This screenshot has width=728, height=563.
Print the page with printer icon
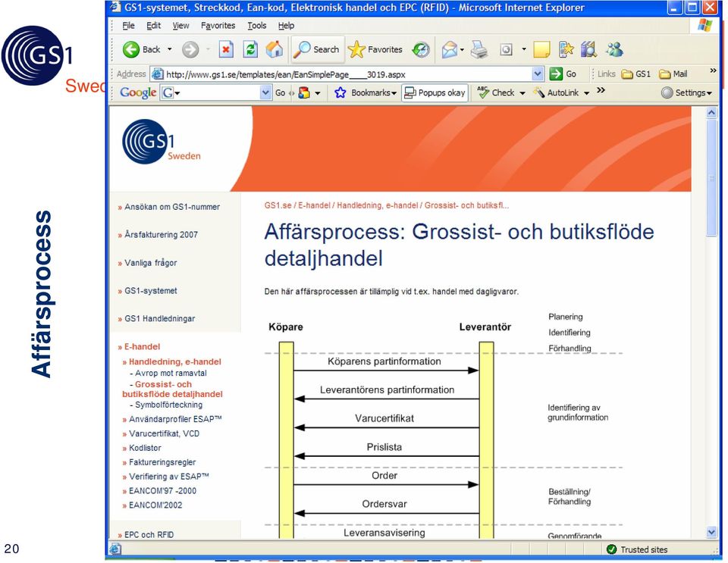point(479,49)
